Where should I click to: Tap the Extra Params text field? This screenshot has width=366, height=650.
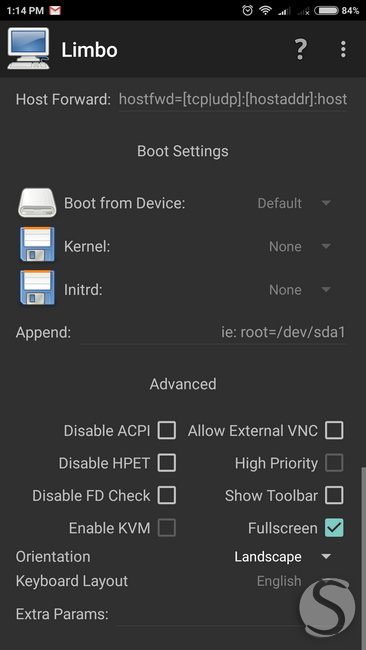(x=230, y=614)
